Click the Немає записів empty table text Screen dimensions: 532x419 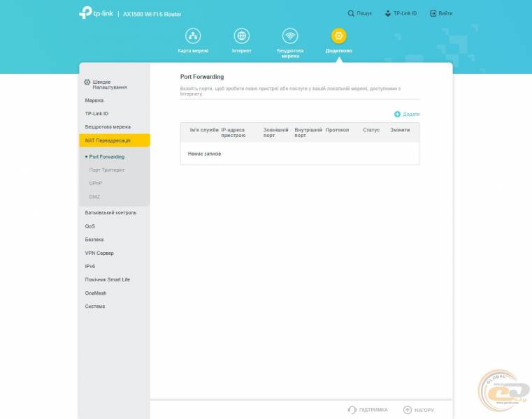click(204, 154)
